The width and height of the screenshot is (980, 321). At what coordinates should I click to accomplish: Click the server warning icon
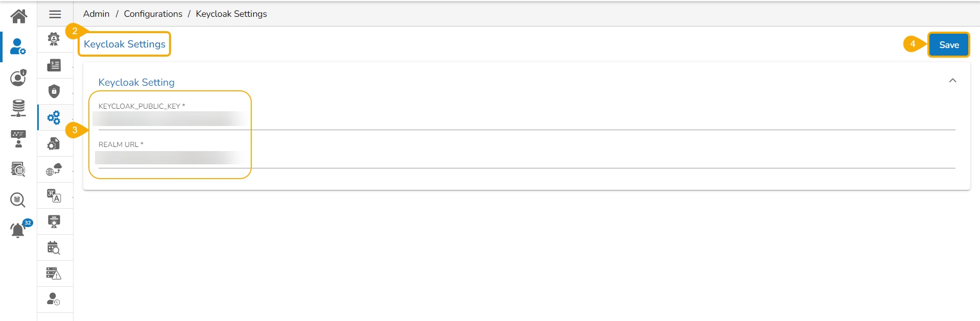(x=54, y=274)
